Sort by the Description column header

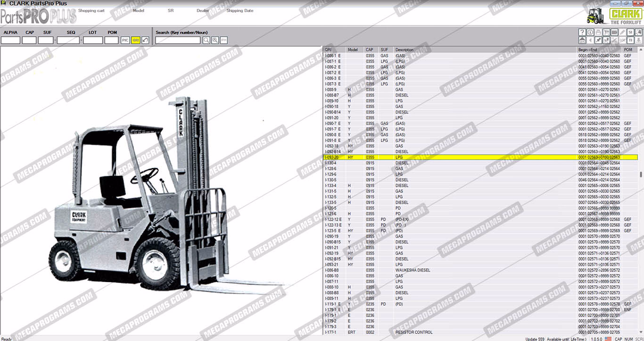click(x=485, y=50)
